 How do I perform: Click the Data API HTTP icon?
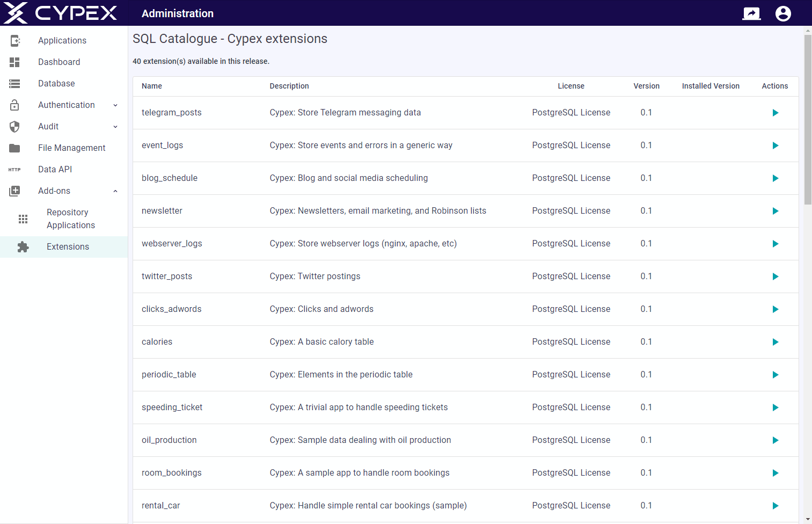click(x=15, y=169)
